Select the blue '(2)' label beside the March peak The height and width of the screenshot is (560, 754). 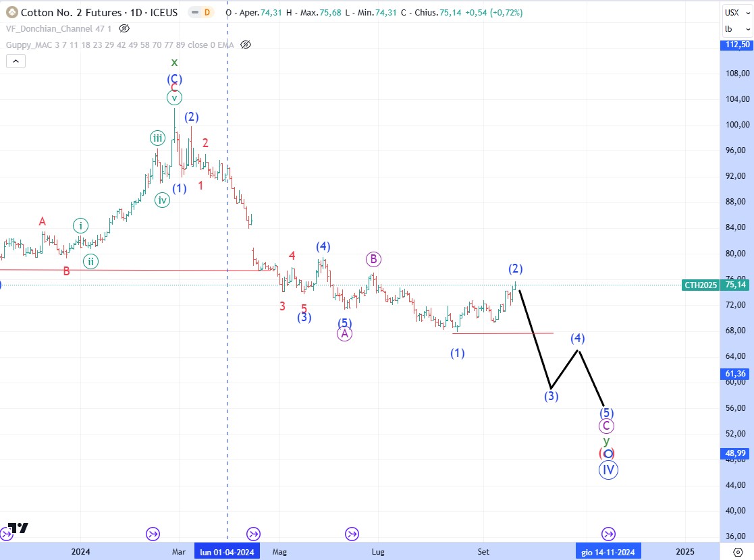point(192,117)
